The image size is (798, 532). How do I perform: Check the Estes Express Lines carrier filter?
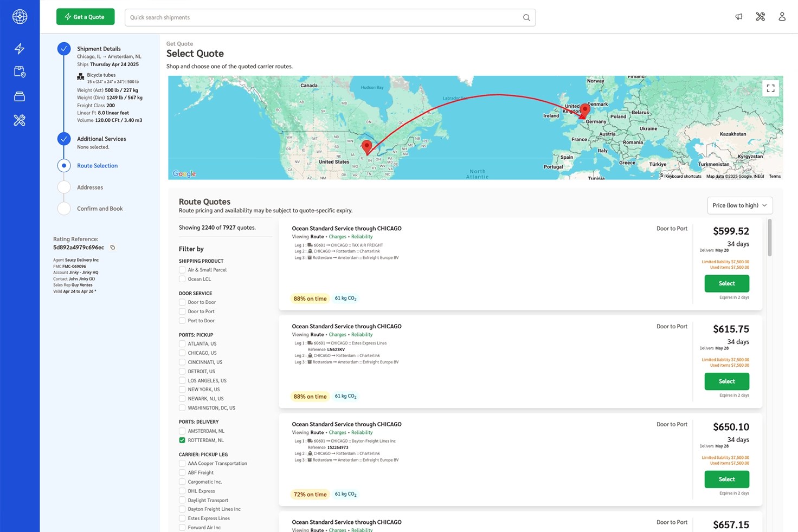coord(182,518)
